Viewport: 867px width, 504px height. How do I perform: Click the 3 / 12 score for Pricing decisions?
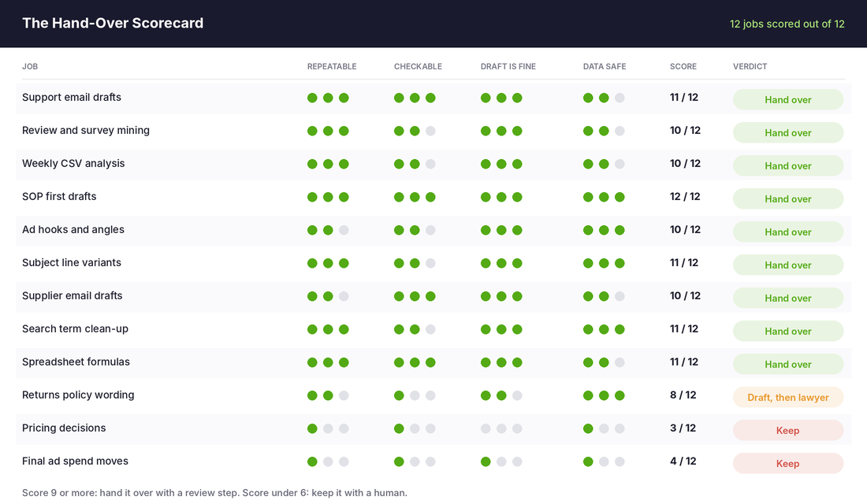(x=683, y=428)
